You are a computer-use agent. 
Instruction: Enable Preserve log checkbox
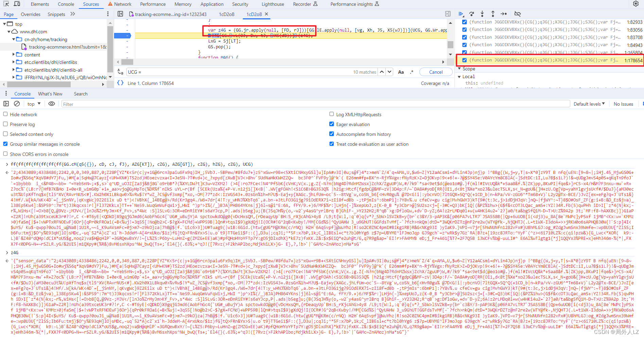coord(5,124)
